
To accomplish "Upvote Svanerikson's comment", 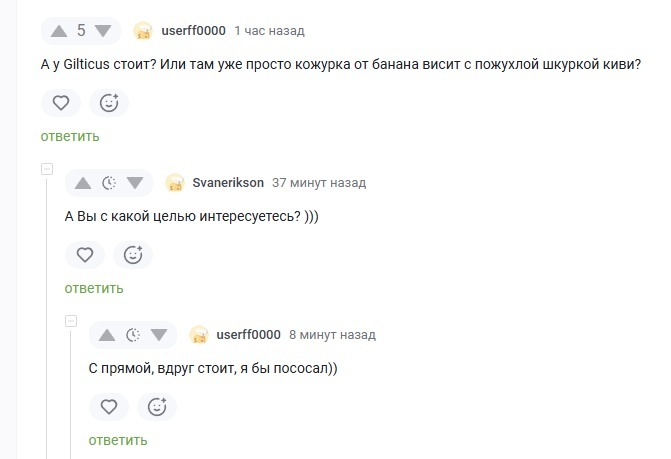I will click(83, 183).
